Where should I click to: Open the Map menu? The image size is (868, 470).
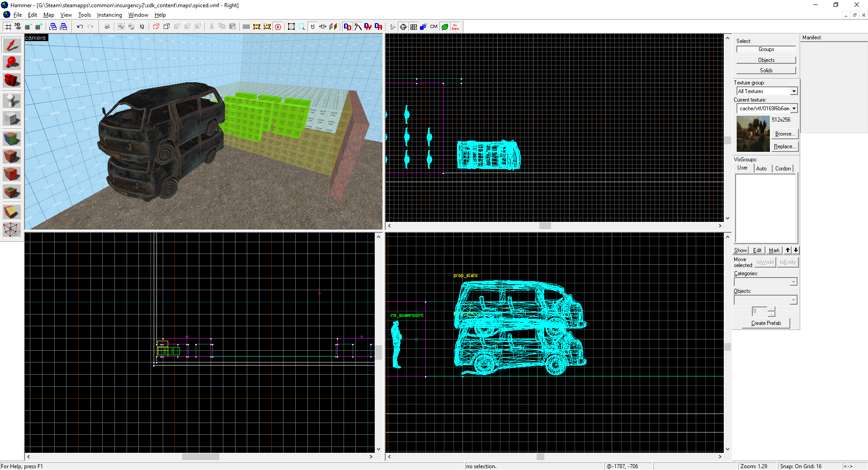(48, 15)
